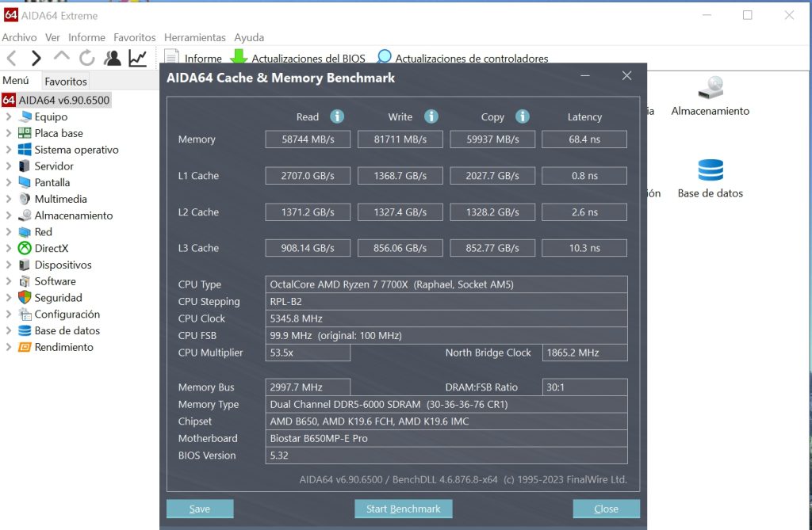Viewport: 812px width, 530px height.
Task: Click the Save button in the benchmark dialog
Action: click(200, 509)
